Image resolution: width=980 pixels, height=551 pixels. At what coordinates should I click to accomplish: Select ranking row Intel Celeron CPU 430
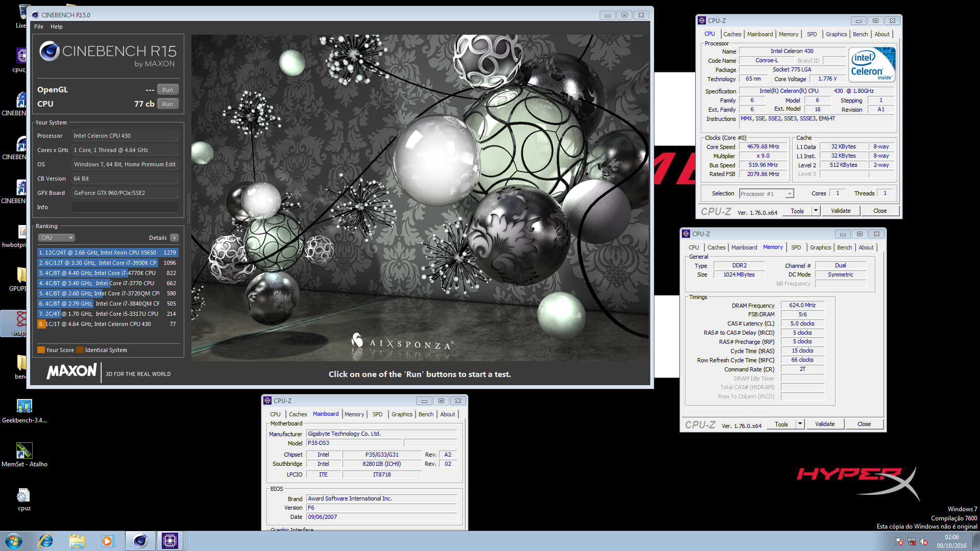(108, 324)
